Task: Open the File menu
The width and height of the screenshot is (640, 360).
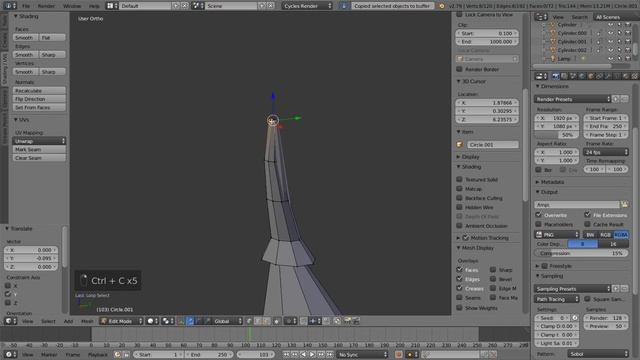Action: (26, 6)
